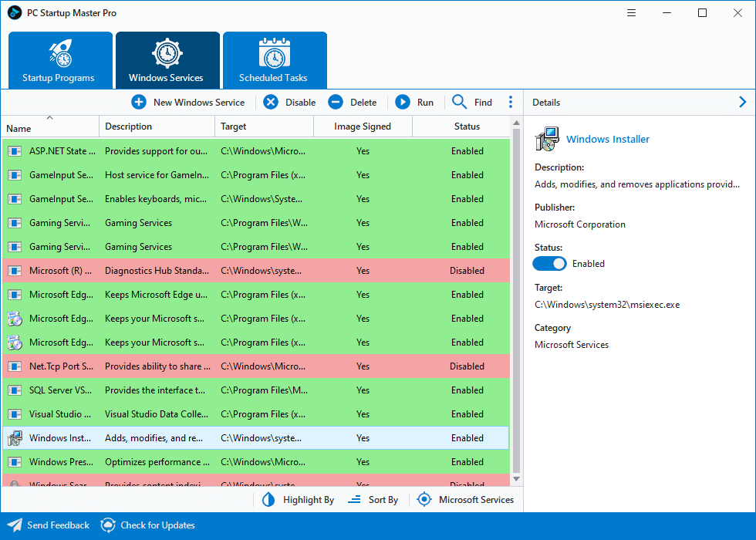This screenshot has width=756, height=540.
Task: Select the 'Microsoft (R) ...' service name
Action: point(60,271)
